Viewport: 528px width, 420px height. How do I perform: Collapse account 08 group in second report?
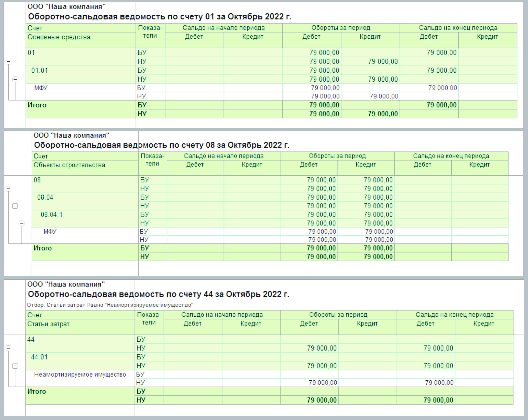tap(9, 189)
